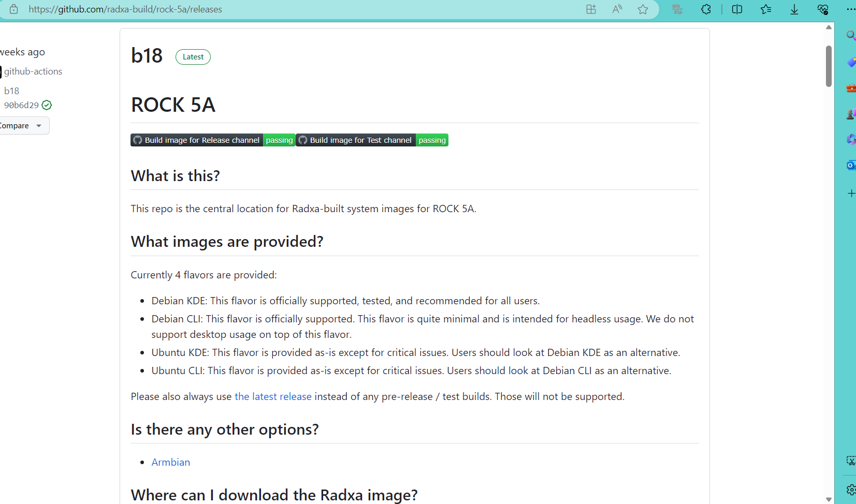Open browser Settings and more menu
The image size is (856, 504).
[x=851, y=9]
